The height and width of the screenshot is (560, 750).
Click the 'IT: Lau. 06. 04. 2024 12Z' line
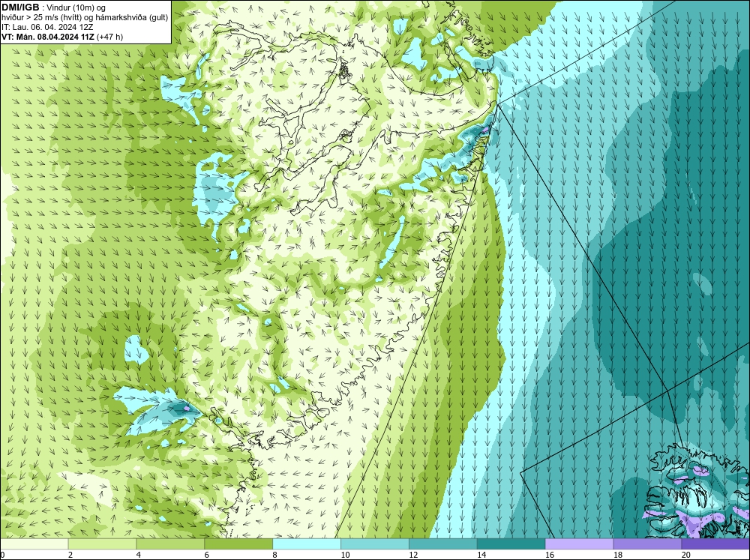47,27
